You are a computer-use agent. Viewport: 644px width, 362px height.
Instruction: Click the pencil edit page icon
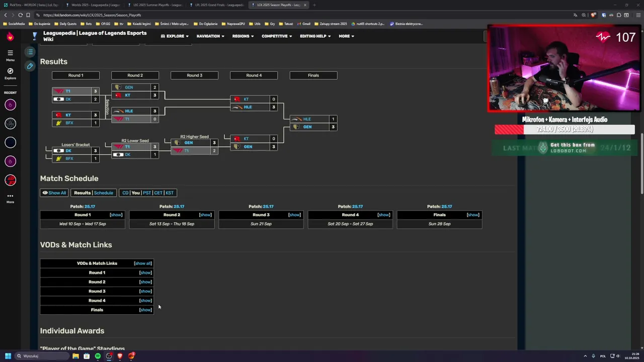pyautogui.click(x=30, y=66)
